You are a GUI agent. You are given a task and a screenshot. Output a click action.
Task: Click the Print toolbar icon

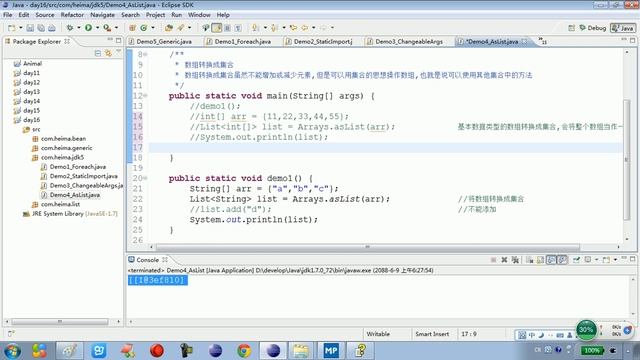point(51,28)
